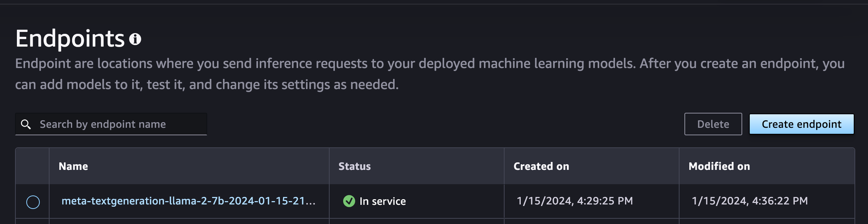Click the Modified on column header

click(719, 166)
